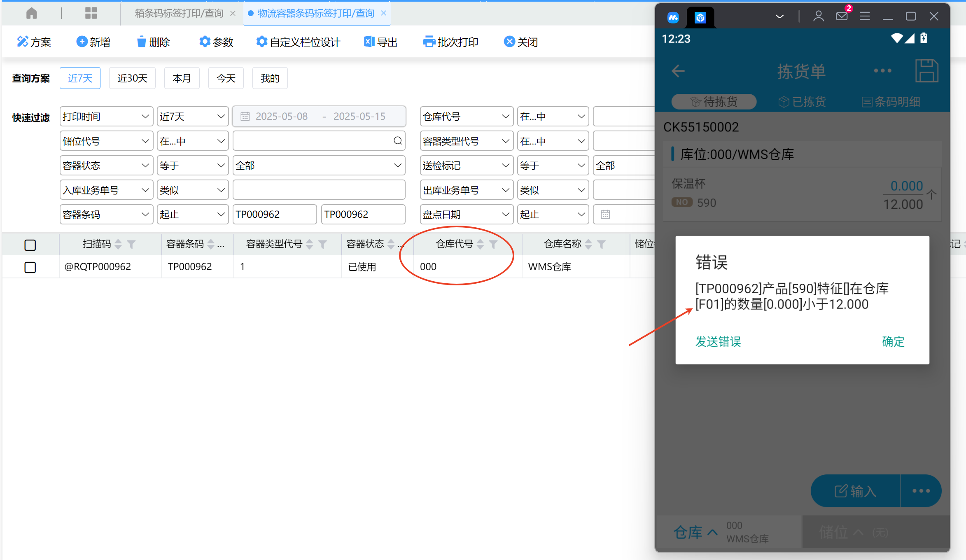Select the 今天 query scheme
This screenshot has height=560, width=966.
(226, 78)
